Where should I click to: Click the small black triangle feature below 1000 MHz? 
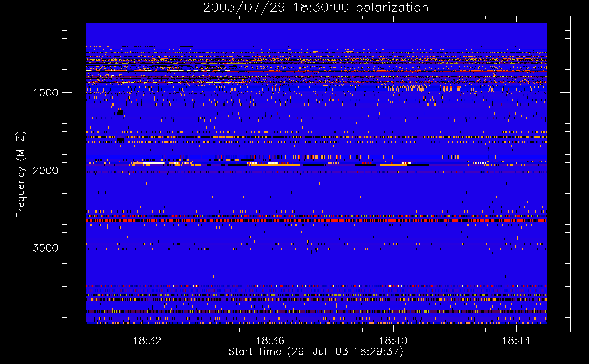click(x=120, y=112)
